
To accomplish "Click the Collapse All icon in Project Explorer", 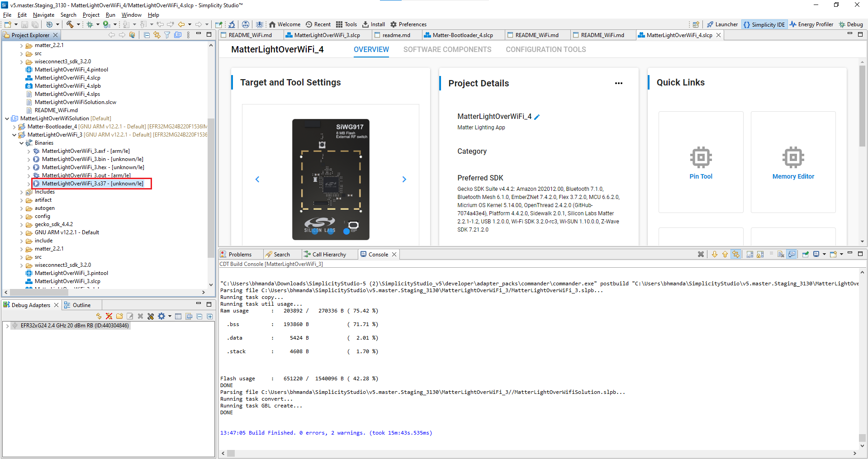I will [x=147, y=35].
